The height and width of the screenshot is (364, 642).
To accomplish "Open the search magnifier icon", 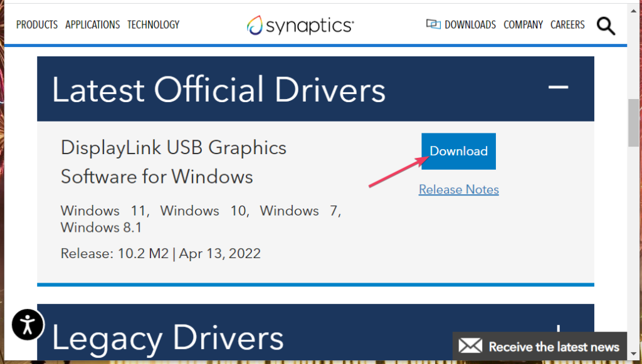I will [x=605, y=26].
